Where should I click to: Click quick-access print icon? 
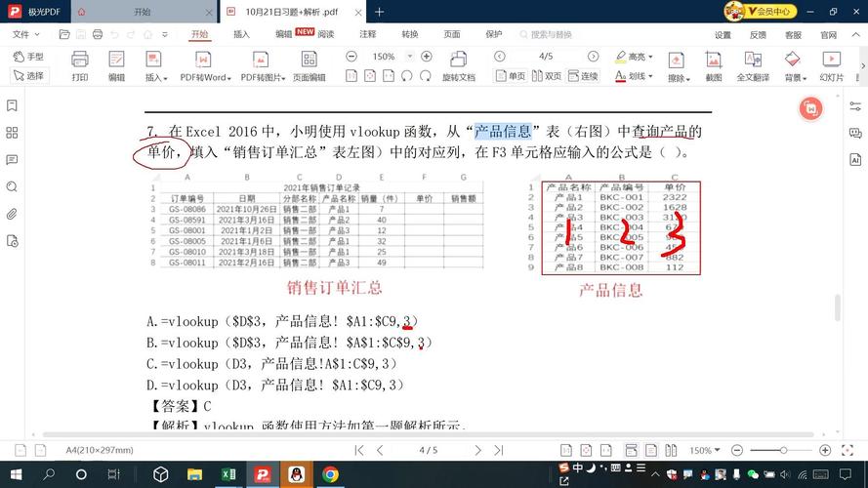click(x=98, y=34)
